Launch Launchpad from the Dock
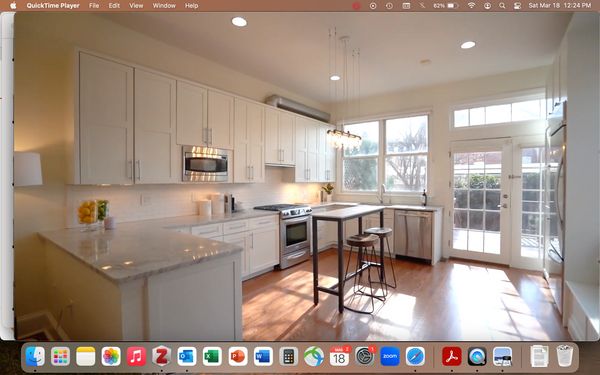The width and height of the screenshot is (600, 375). click(x=60, y=357)
